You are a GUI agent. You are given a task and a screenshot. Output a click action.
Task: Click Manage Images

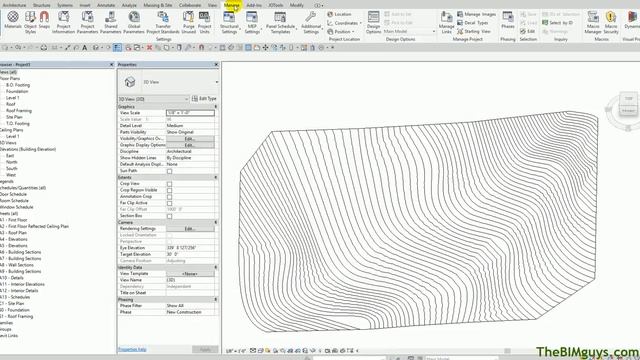[476, 14]
